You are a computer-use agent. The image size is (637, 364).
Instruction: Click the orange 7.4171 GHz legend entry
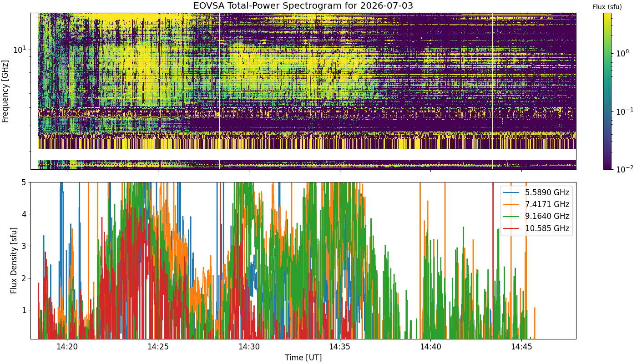536,204
